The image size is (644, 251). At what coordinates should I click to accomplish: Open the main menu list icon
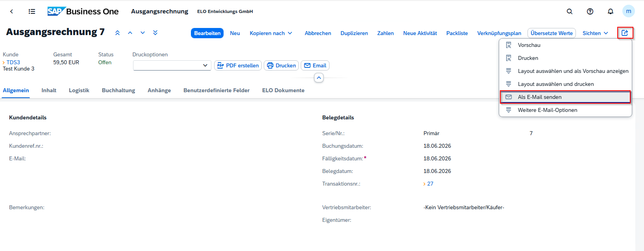pos(32,11)
